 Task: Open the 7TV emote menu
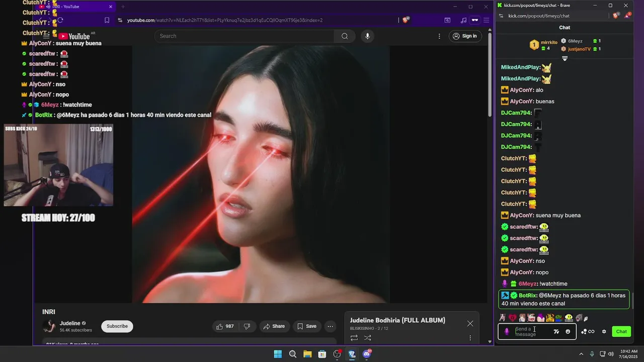[x=556, y=331]
